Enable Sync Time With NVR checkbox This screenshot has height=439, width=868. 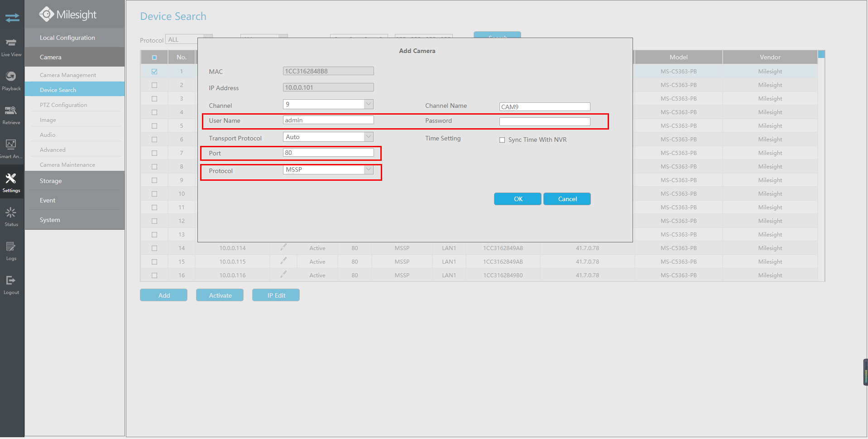click(502, 140)
